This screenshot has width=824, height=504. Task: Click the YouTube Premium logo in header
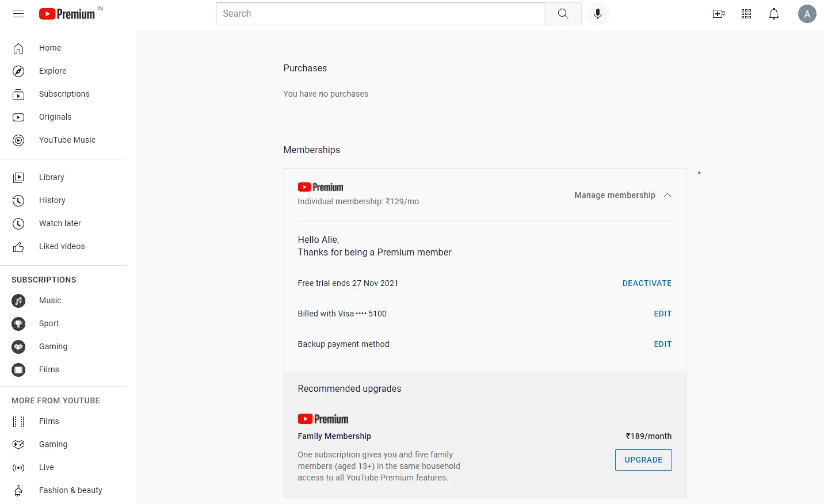point(67,14)
